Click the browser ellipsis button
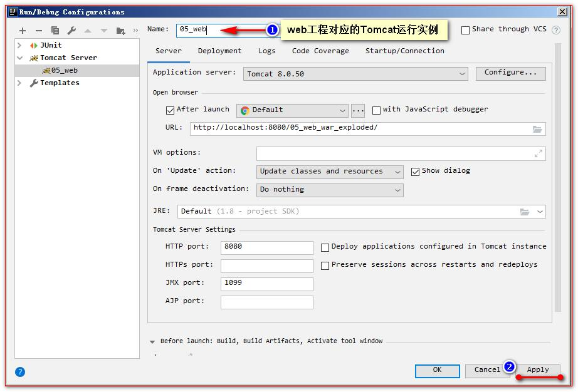Image resolution: width=578 pixels, height=392 pixels. point(358,110)
